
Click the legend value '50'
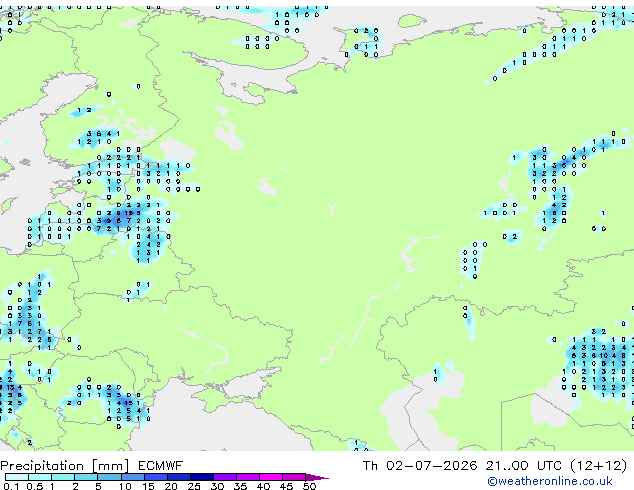309,486
